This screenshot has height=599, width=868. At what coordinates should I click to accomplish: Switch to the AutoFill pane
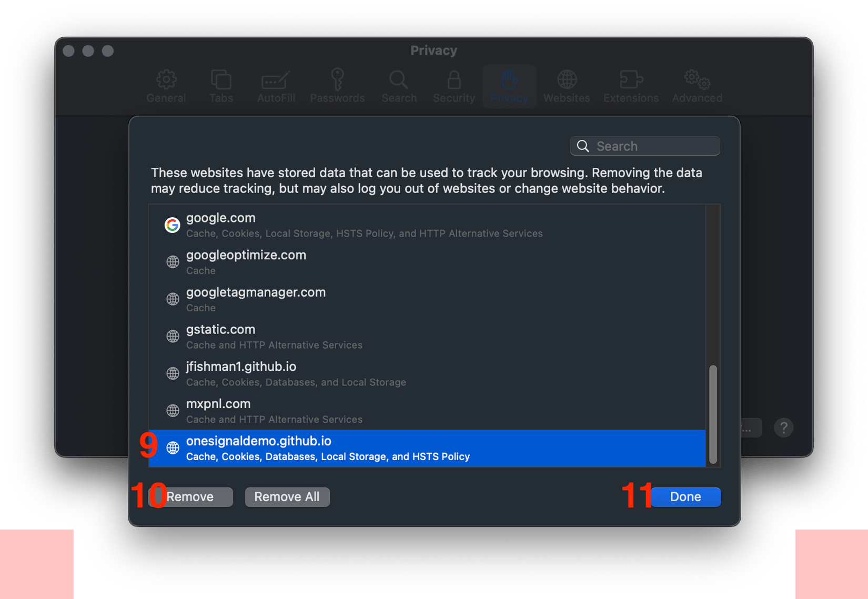[276, 86]
